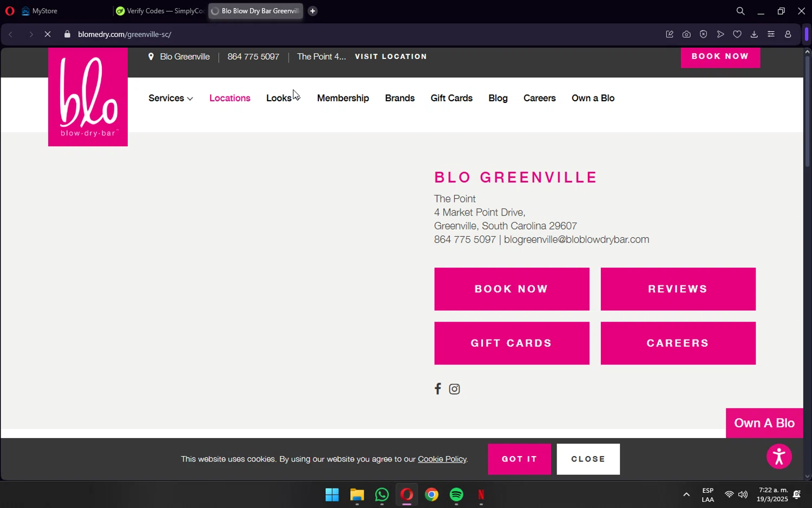Image resolution: width=812 pixels, height=508 pixels.
Task: Open Spotify from taskbar
Action: click(456, 494)
